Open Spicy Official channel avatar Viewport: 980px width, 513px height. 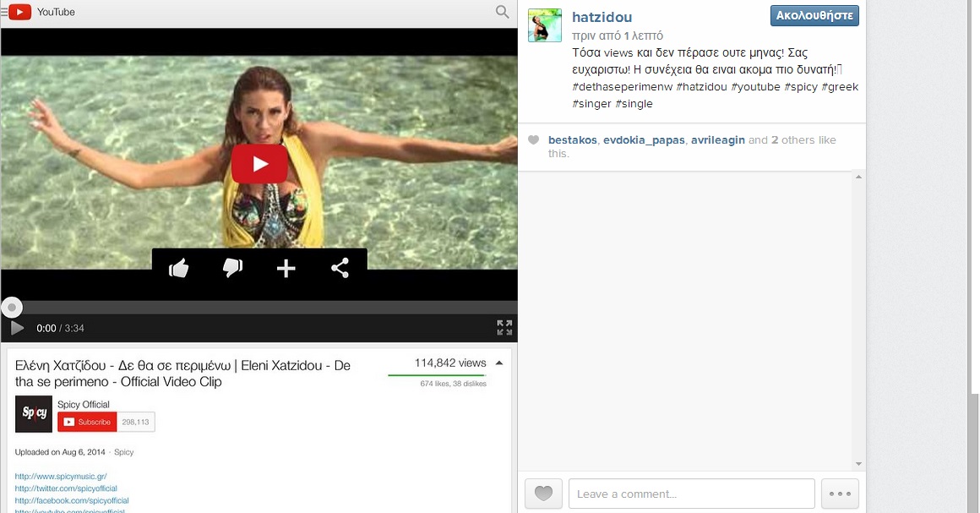pyautogui.click(x=34, y=414)
